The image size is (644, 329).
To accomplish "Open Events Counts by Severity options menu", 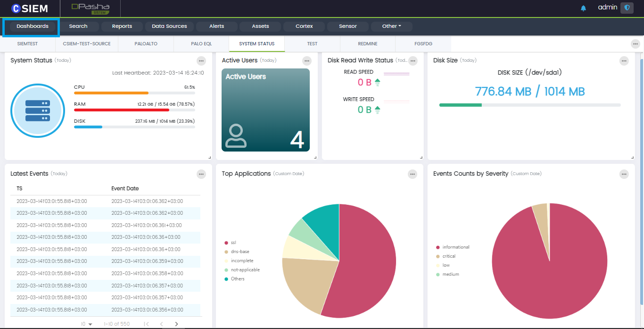I will tap(624, 174).
